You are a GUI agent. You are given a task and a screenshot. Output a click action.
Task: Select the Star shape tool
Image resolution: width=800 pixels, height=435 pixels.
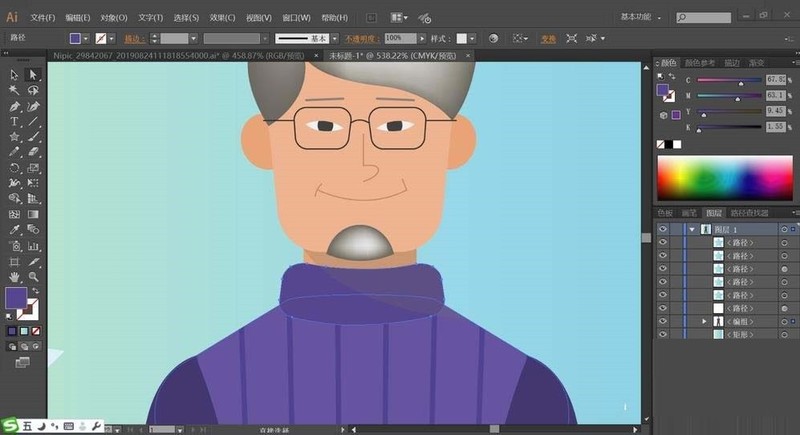pyautogui.click(x=14, y=137)
